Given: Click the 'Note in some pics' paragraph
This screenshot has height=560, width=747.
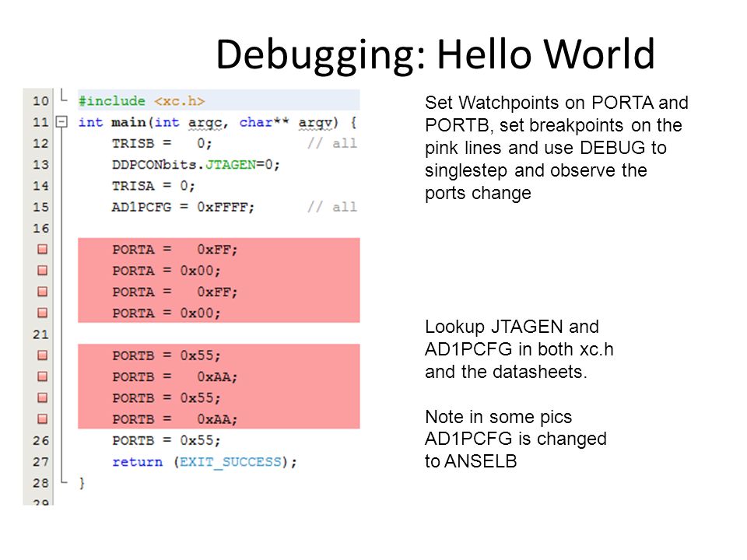Looking at the screenshot, I should [515, 439].
